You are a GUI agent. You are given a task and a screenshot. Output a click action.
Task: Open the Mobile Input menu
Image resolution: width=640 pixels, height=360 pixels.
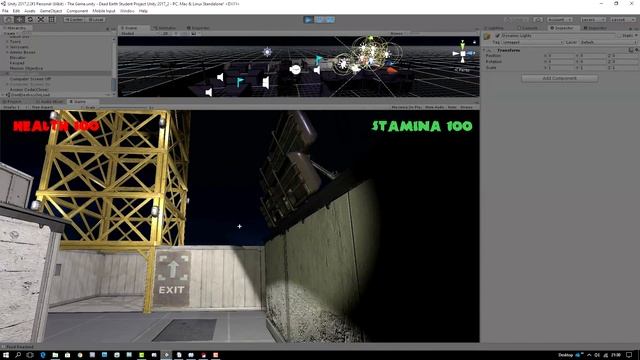(x=104, y=11)
